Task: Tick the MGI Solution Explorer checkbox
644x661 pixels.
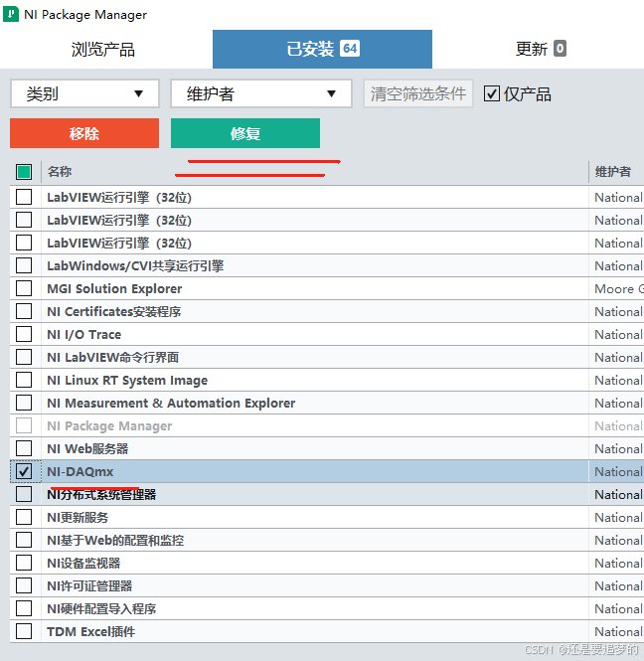Action: click(x=24, y=288)
